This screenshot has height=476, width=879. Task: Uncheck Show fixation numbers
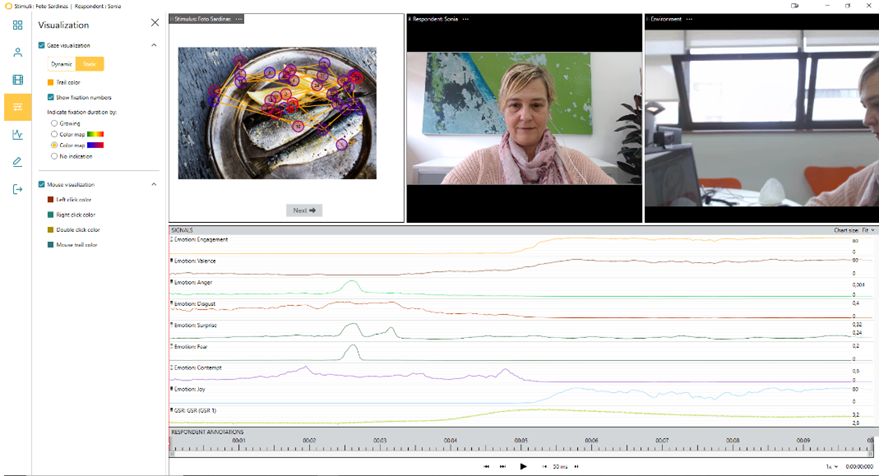pos(51,97)
